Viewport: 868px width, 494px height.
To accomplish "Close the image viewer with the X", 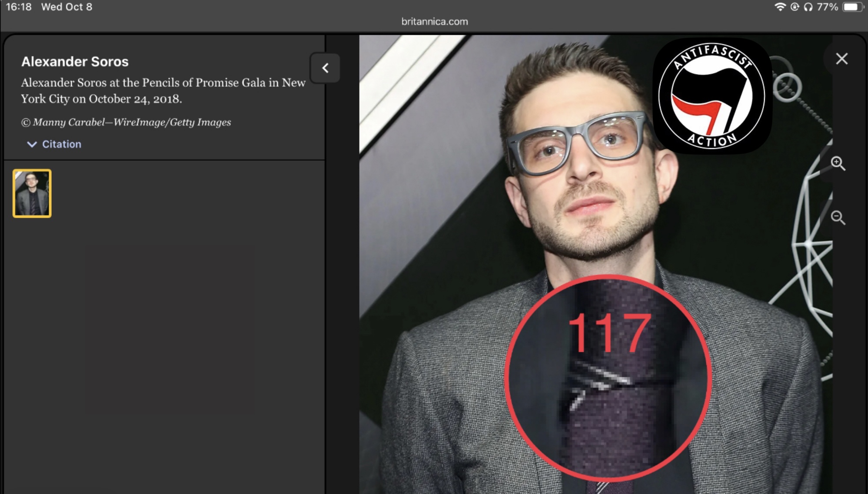I will [841, 59].
